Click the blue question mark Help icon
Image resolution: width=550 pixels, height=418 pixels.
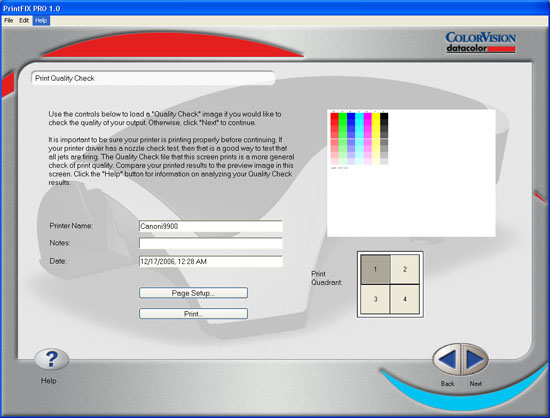52,359
